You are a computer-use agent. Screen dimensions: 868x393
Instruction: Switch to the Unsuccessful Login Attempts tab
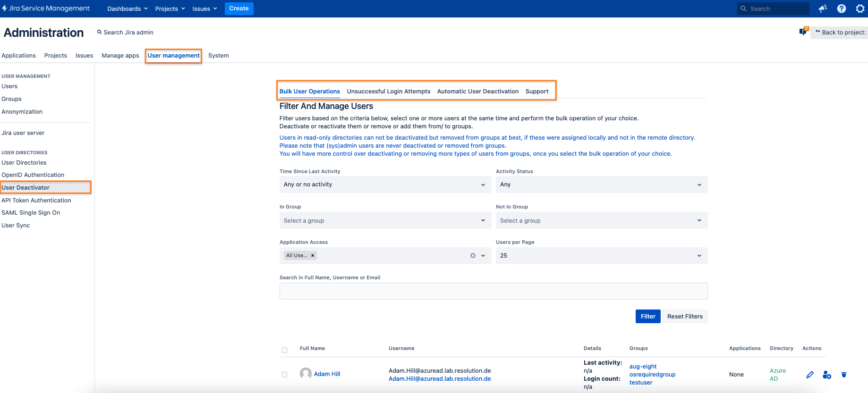[389, 92]
